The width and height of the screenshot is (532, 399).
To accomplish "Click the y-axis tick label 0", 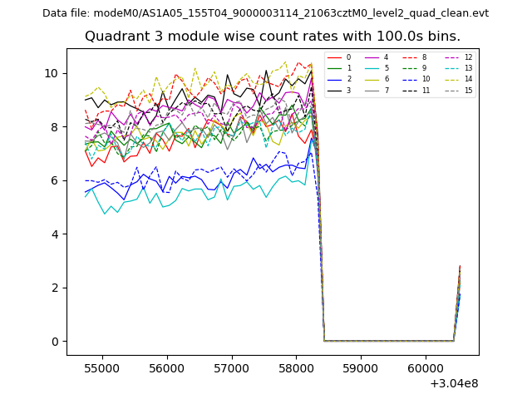I will [x=54, y=342].
